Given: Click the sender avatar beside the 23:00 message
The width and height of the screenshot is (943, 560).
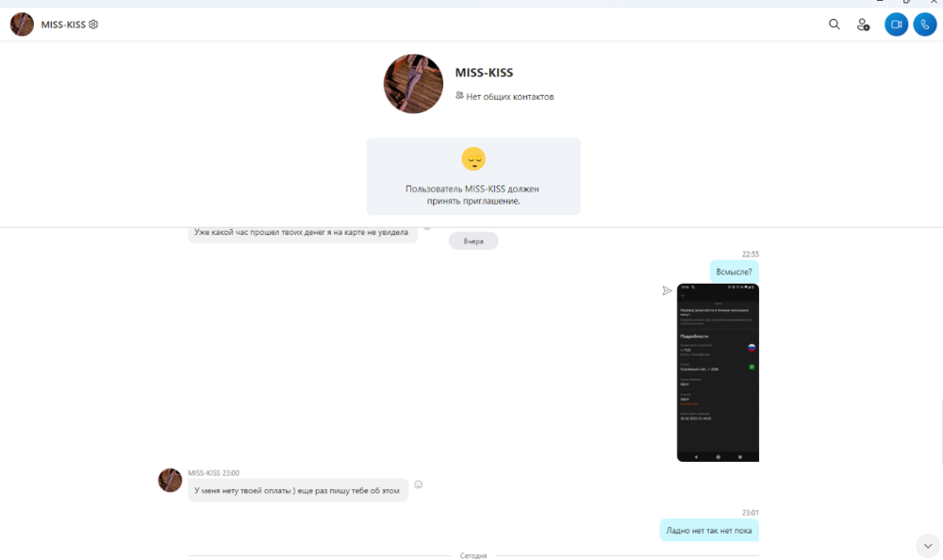Looking at the screenshot, I should [x=170, y=481].
